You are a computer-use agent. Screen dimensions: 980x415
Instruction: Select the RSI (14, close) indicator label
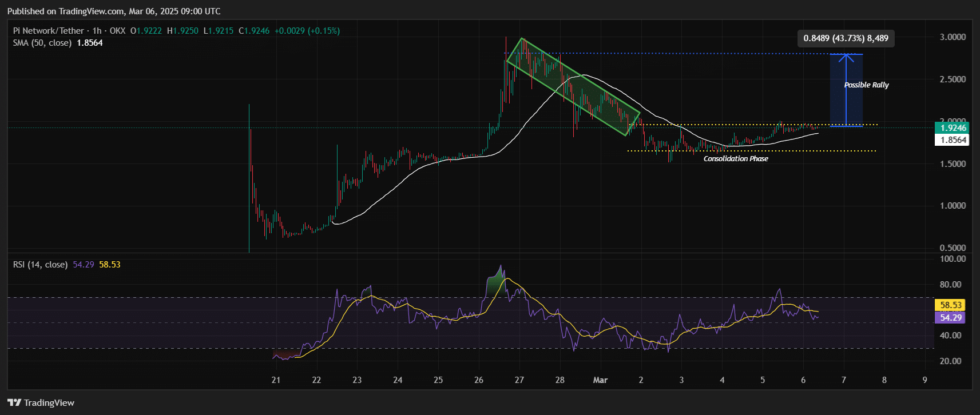click(x=40, y=265)
